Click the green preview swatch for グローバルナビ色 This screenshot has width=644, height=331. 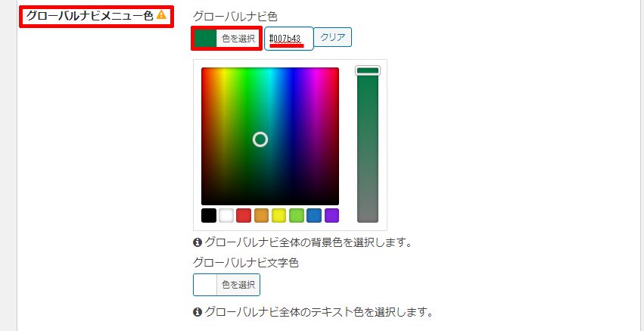pyautogui.click(x=205, y=38)
